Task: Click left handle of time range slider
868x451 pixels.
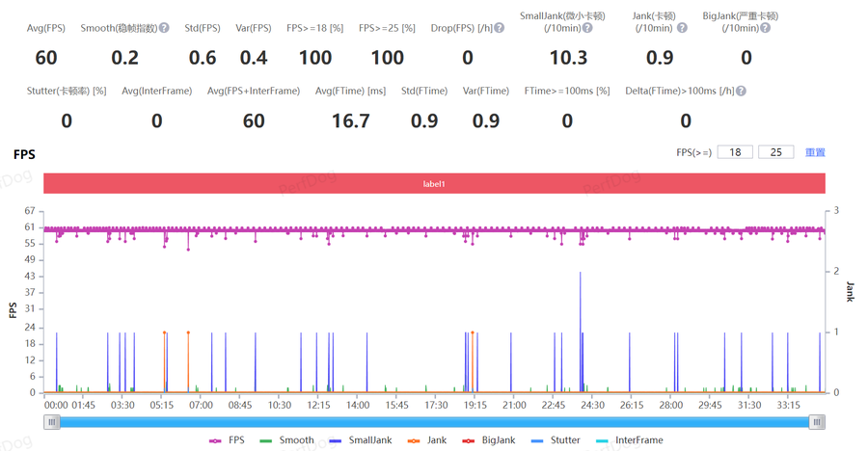Action: point(52,422)
